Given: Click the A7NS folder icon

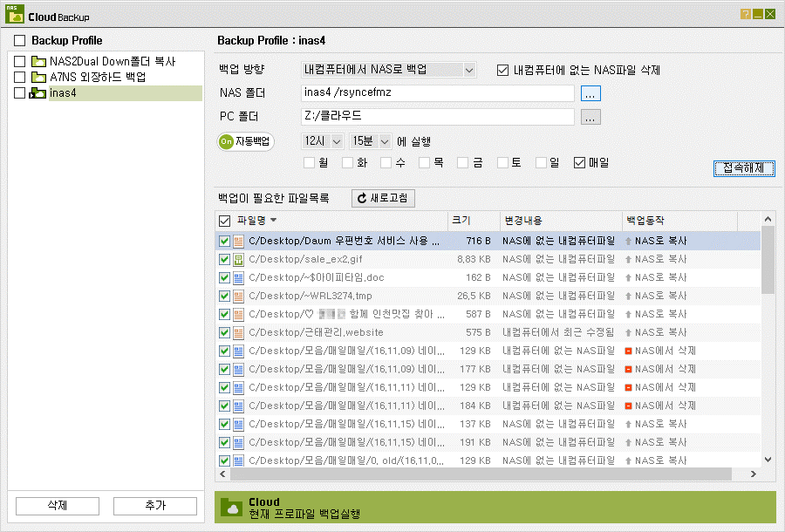Looking at the screenshot, I should 38,77.
